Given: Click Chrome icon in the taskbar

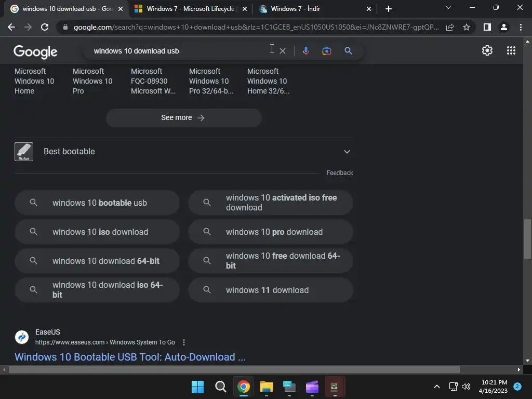Looking at the screenshot, I should click(x=243, y=387).
